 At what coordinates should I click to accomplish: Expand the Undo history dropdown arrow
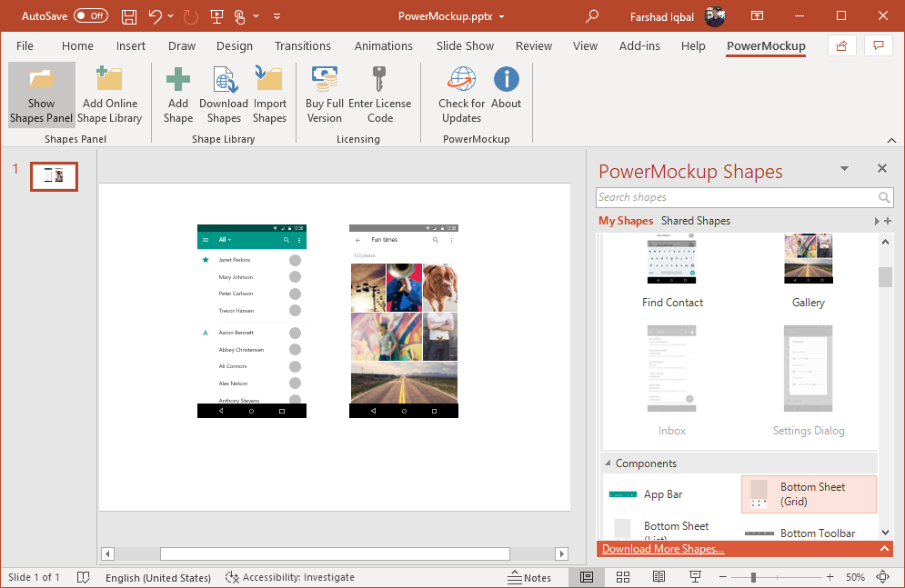coord(171,16)
